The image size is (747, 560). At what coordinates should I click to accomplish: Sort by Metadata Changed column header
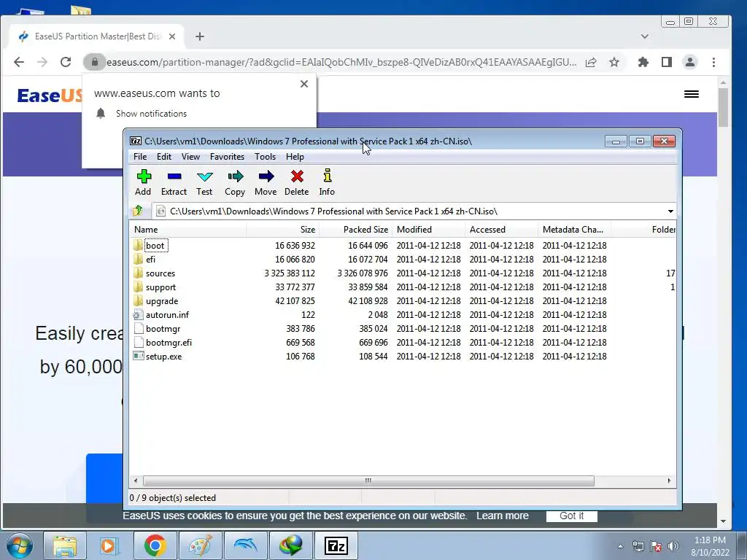pos(574,230)
